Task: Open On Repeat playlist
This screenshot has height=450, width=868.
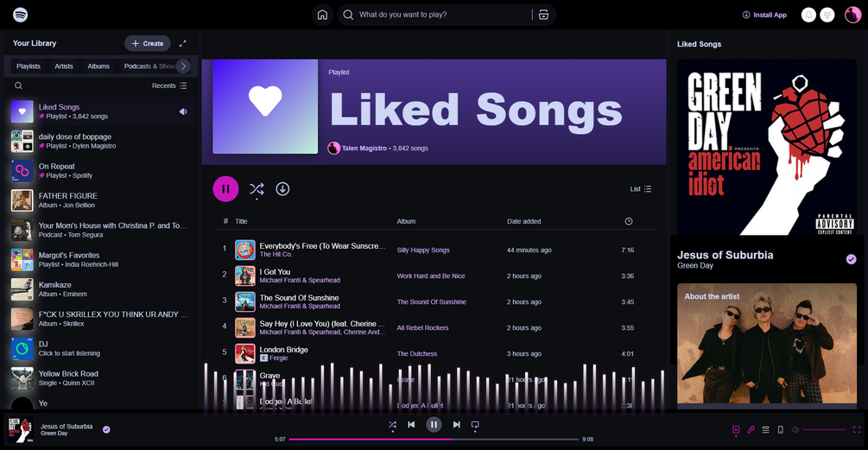Action: [x=101, y=171]
